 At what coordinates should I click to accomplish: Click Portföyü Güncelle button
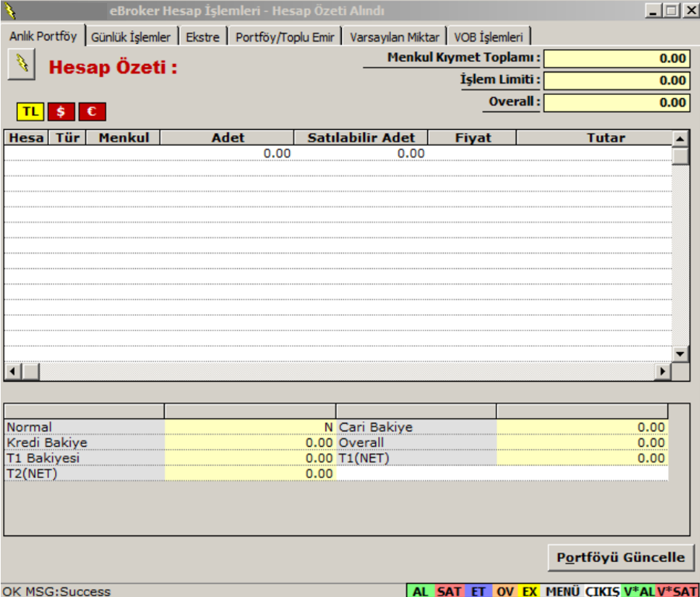click(620, 558)
